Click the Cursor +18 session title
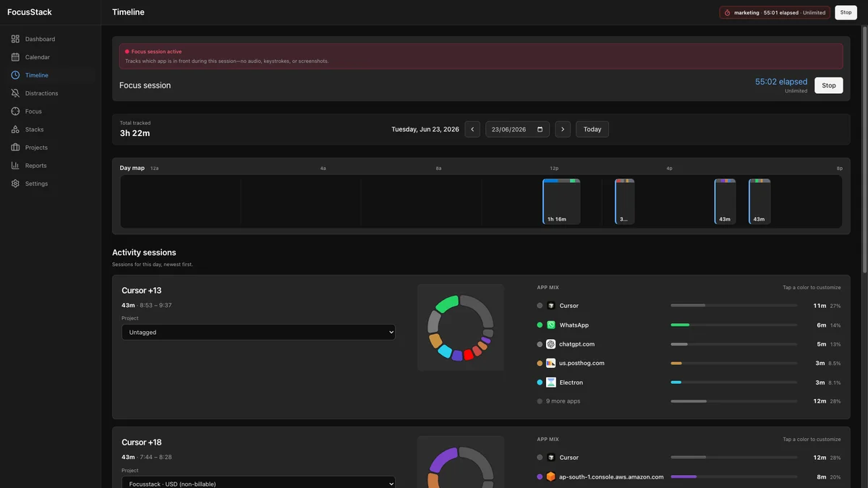Image resolution: width=868 pixels, height=488 pixels. pyautogui.click(x=142, y=442)
